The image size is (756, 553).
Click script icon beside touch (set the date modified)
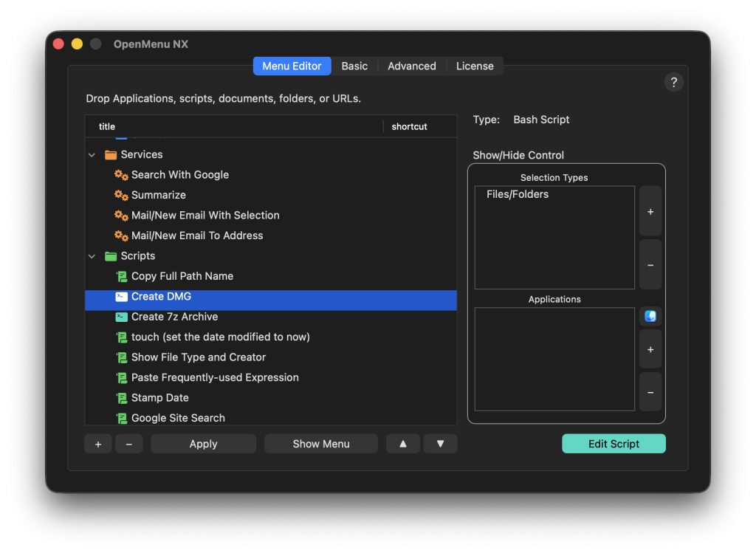tap(122, 337)
